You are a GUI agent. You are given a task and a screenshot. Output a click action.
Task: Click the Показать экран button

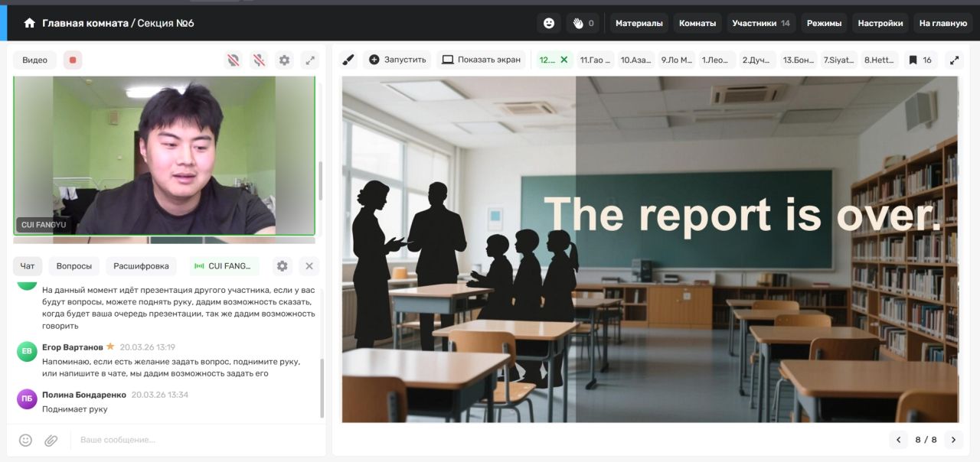[482, 60]
